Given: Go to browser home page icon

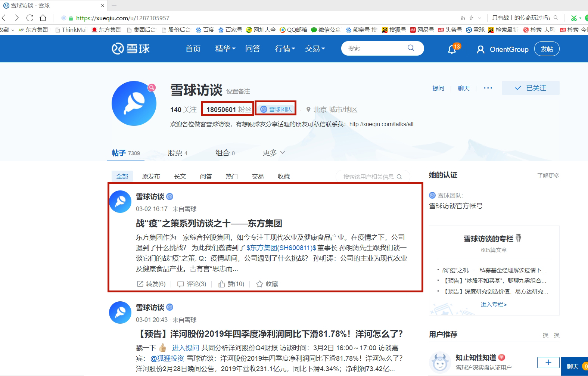Looking at the screenshot, I should [x=43, y=18].
